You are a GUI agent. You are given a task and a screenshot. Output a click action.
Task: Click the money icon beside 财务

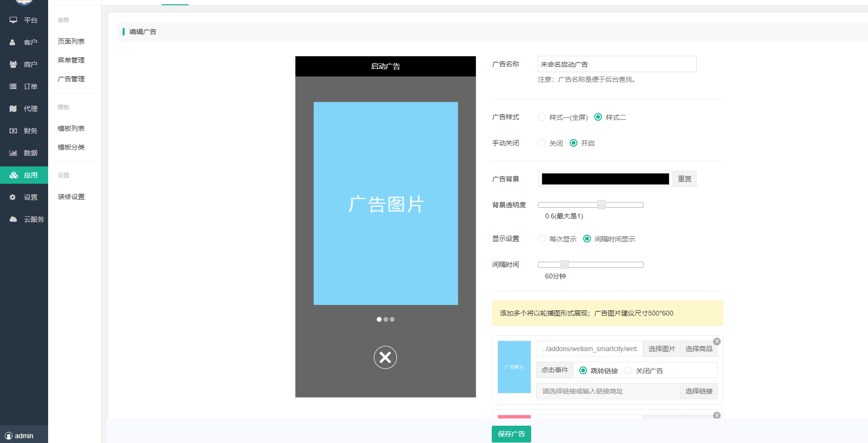[13, 131]
